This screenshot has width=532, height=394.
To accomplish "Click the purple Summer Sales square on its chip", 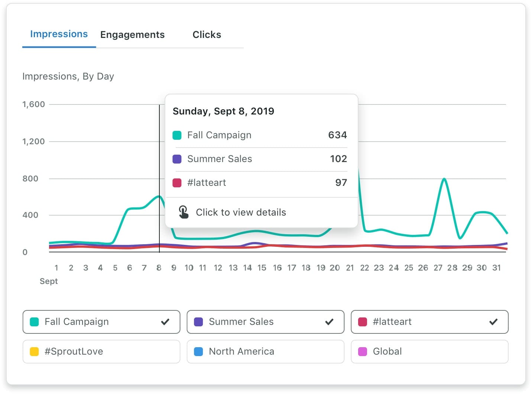I will (198, 322).
